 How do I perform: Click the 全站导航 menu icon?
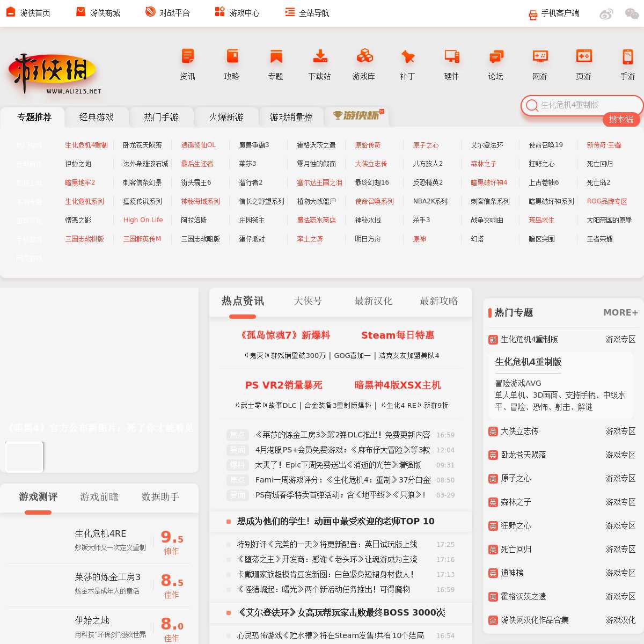pyautogui.click(x=290, y=12)
